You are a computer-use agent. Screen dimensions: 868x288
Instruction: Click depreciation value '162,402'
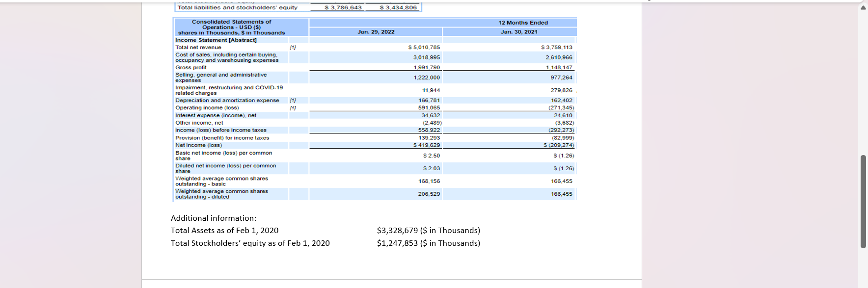pyautogui.click(x=561, y=100)
